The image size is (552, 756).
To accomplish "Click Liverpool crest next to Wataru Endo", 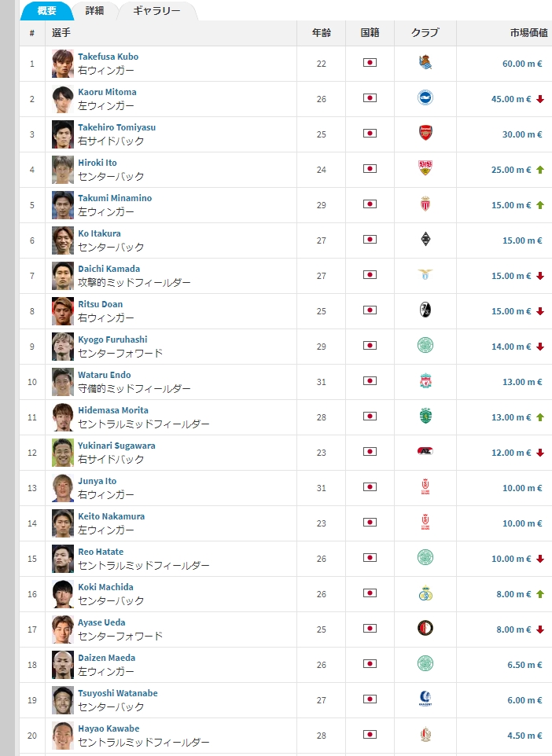I will click(425, 382).
